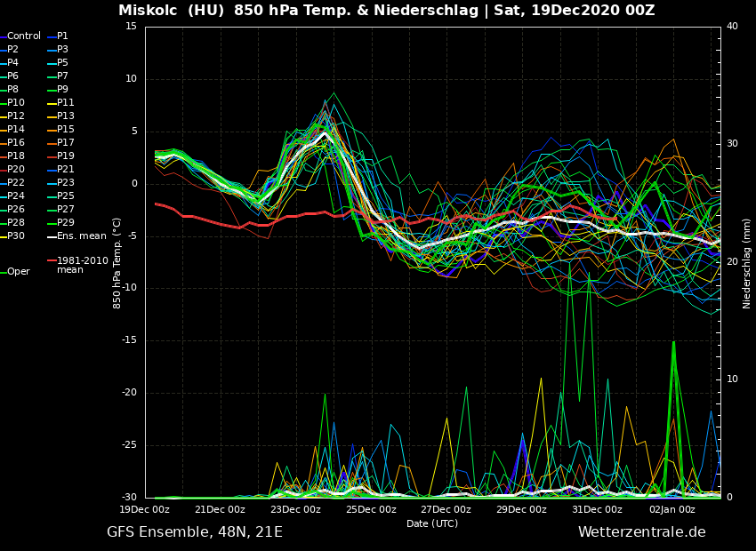The image size is (756, 551).
Task: Click the P29 legend label
Action: (x=65, y=223)
